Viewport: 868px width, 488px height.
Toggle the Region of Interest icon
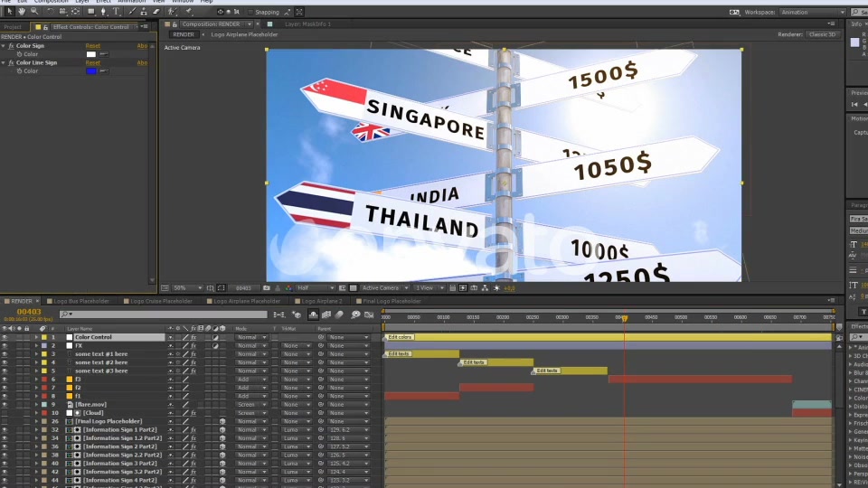342,287
